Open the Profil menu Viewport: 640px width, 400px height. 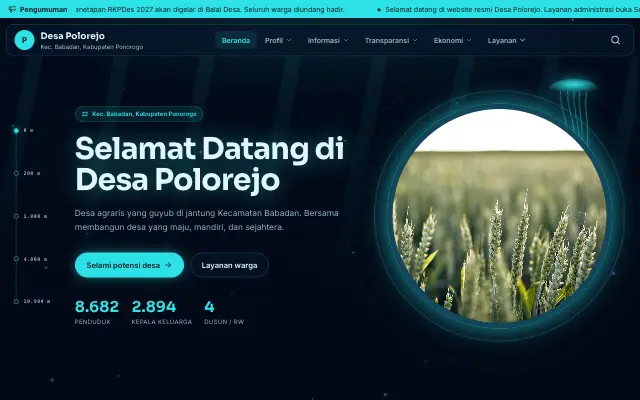(x=278, y=40)
